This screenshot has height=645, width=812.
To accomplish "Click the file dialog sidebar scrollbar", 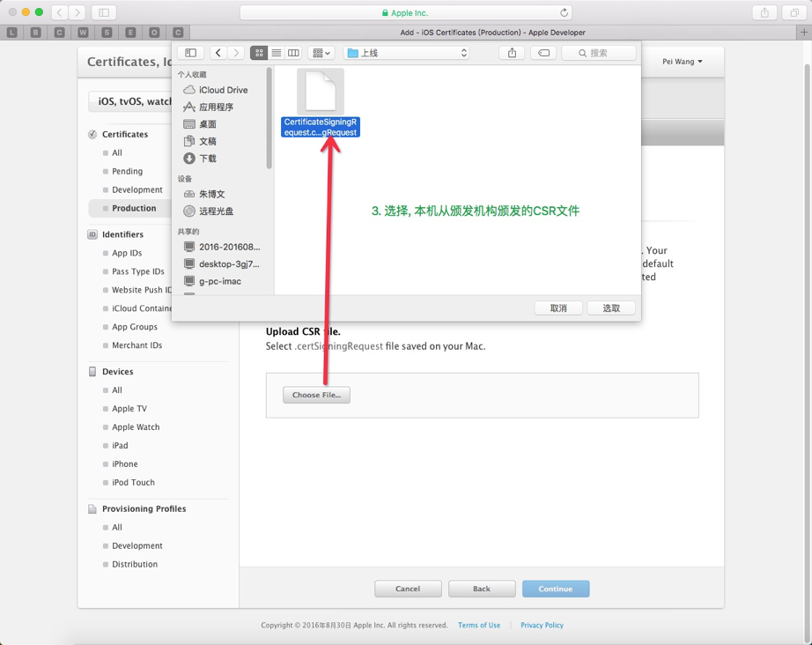I will [269, 118].
